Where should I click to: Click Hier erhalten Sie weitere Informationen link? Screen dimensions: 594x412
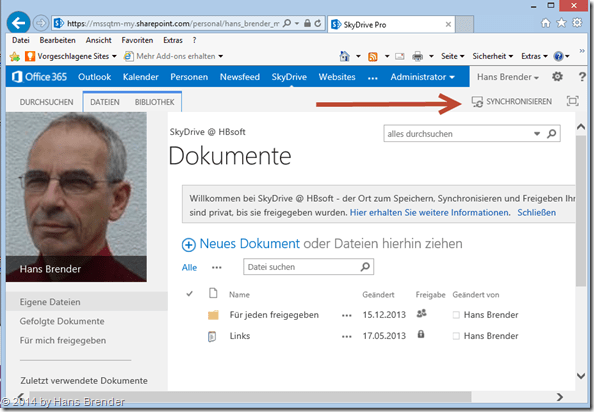[x=430, y=212]
